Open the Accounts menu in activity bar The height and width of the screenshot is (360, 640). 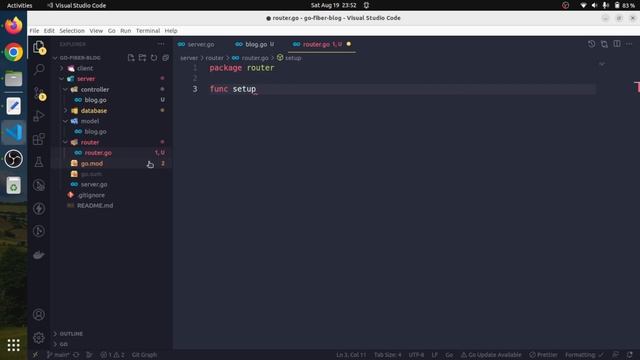point(39,315)
